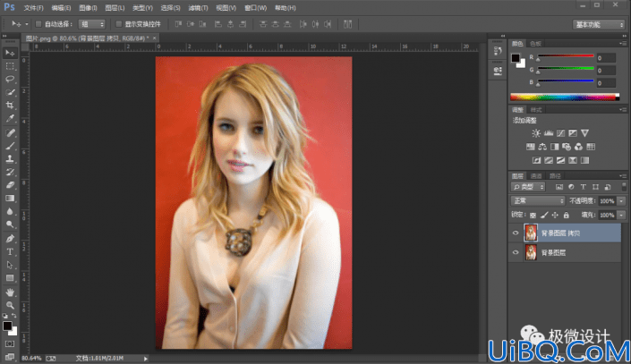Select the Pen tool
Screen dimensions: 631x364
click(x=10, y=239)
